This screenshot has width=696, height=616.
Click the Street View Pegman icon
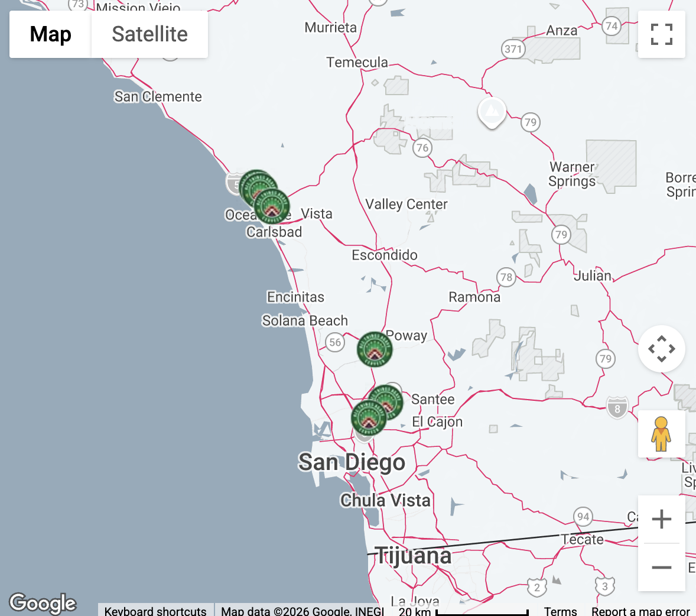[x=661, y=434]
